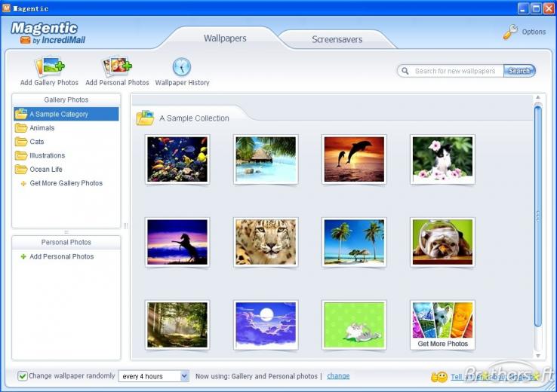The image size is (557, 392).
Task: Select the sunlit forest wallpaper
Action: click(177, 325)
